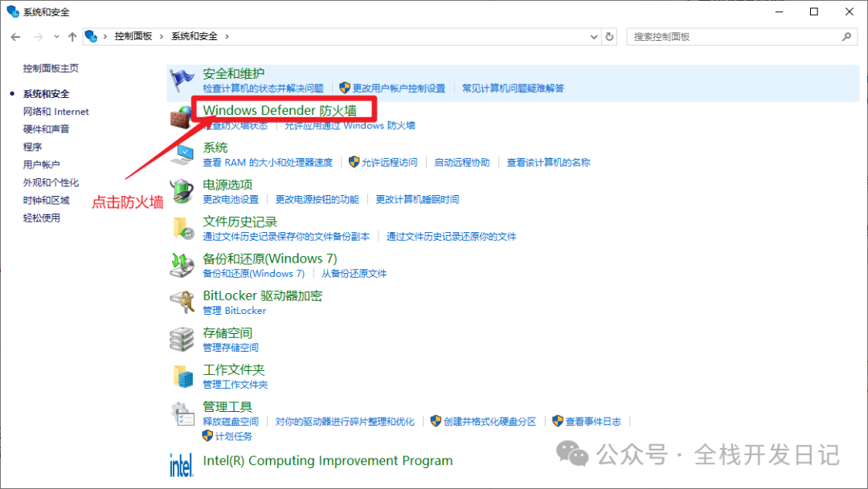Viewport: 868px width, 489px height.
Task: Click 管理存储空间 link
Action: pos(231,348)
